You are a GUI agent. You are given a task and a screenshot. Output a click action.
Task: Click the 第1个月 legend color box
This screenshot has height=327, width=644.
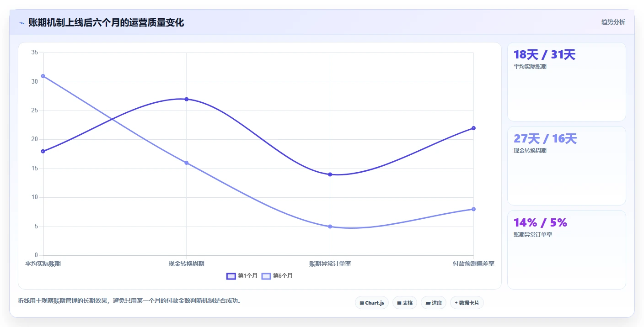[x=231, y=276]
